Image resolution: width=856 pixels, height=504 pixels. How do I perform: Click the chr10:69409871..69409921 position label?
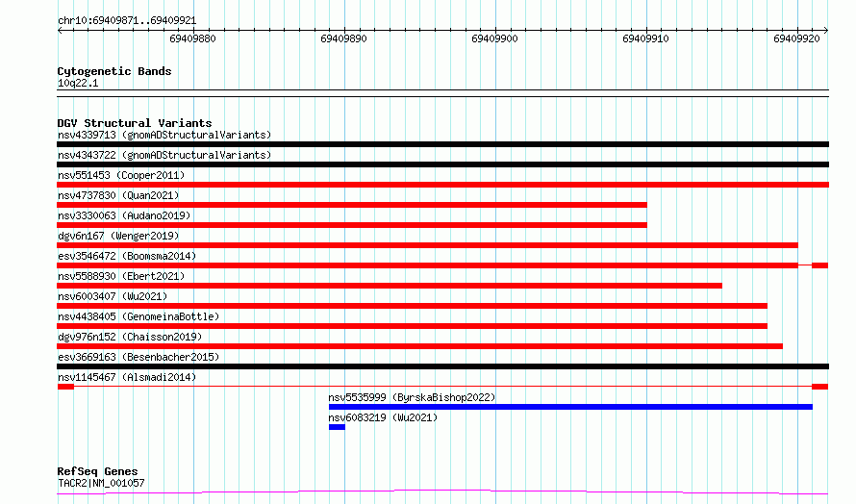(127, 20)
